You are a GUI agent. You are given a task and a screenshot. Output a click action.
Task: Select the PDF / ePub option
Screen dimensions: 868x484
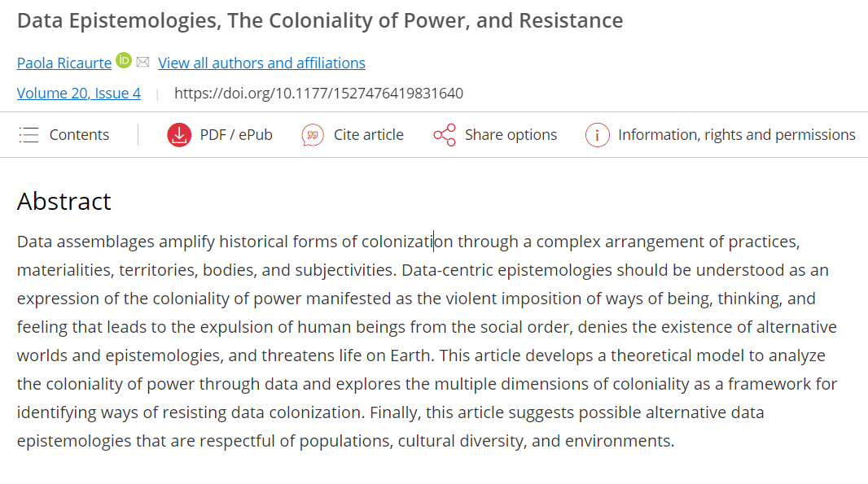click(x=236, y=135)
